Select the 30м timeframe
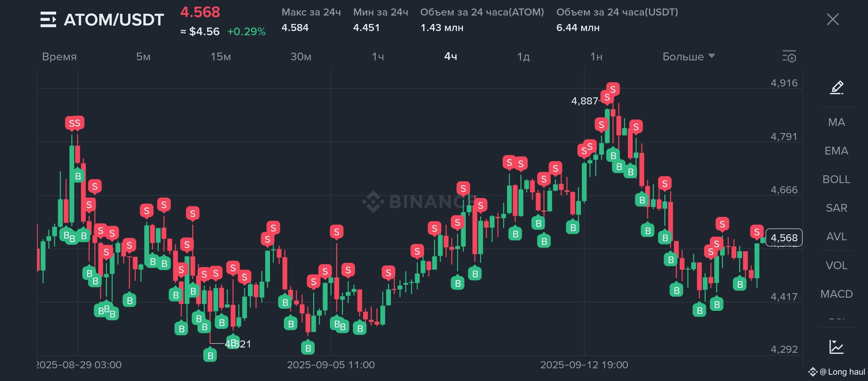 [301, 56]
